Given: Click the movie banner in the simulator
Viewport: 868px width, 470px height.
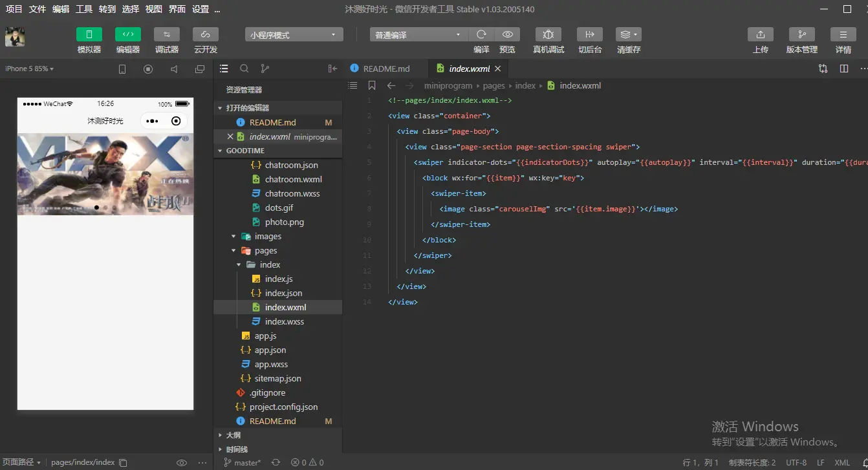Looking at the screenshot, I should pyautogui.click(x=105, y=173).
